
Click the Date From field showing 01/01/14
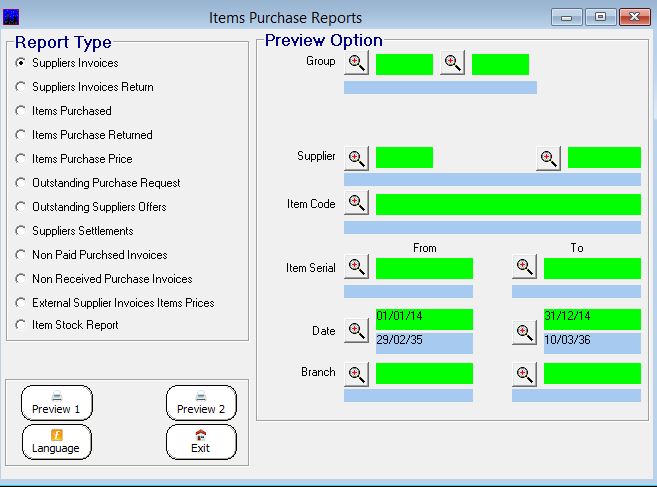click(424, 319)
